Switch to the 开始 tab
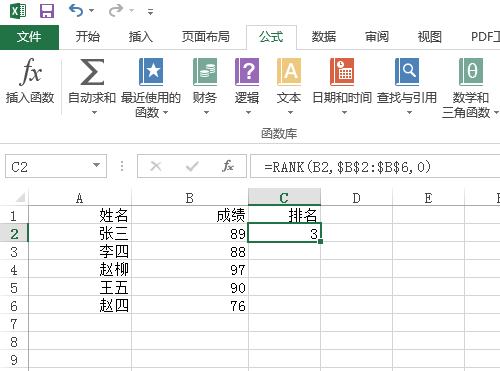 88,37
